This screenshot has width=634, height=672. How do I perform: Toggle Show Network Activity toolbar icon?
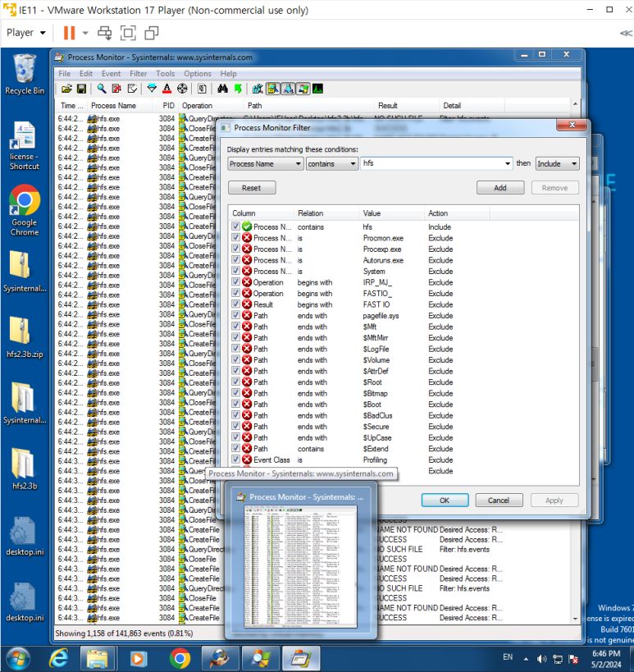tap(288, 89)
